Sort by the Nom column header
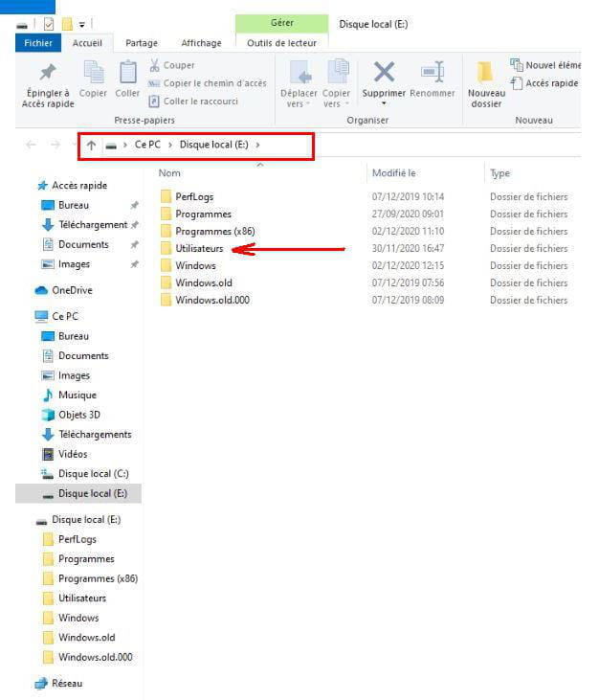 (x=169, y=173)
